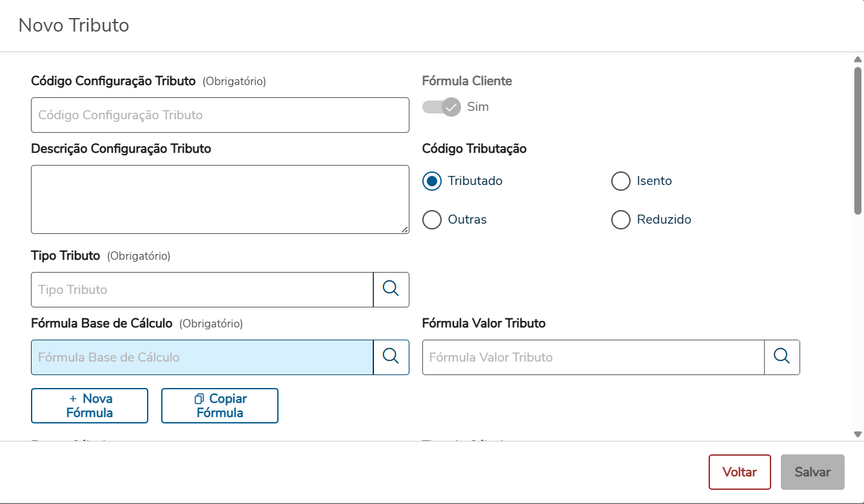The width and height of the screenshot is (864, 504).
Task: Focus the Código Configuração Tributo field
Action: pyautogui.click(x=220, y=115)
